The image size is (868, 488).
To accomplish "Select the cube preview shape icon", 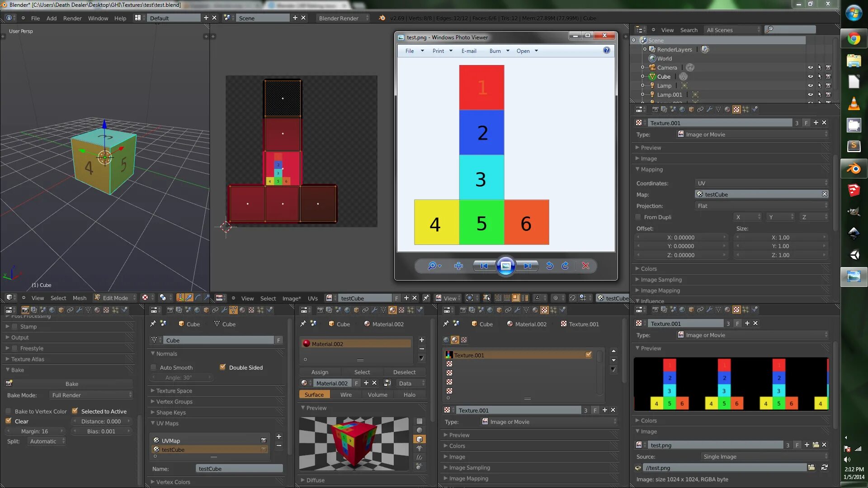I will [x=420, y=439].
